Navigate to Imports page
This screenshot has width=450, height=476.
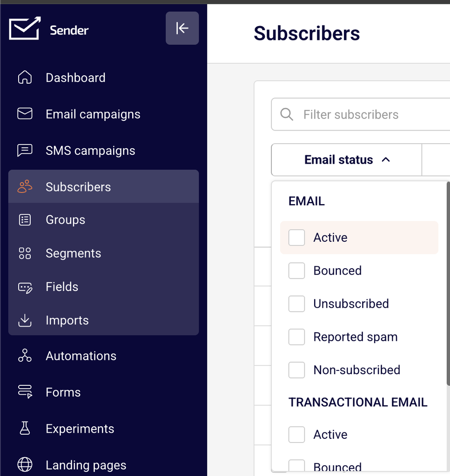pos(103,320)
